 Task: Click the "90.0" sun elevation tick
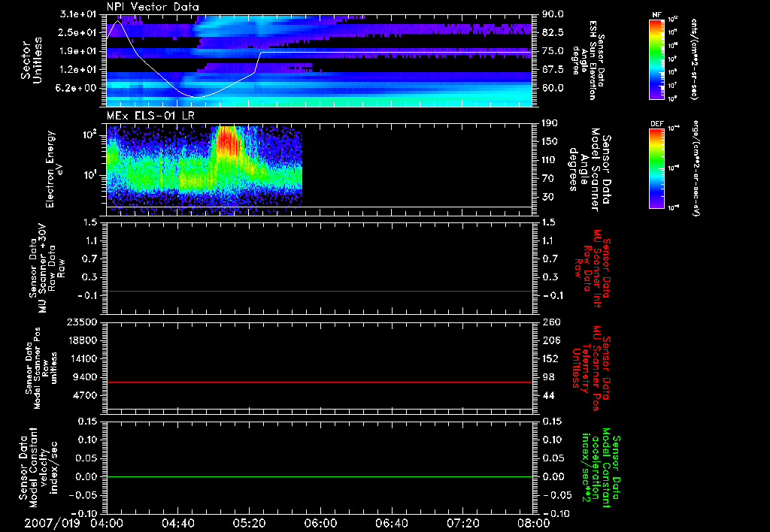(x=553, y=14)
